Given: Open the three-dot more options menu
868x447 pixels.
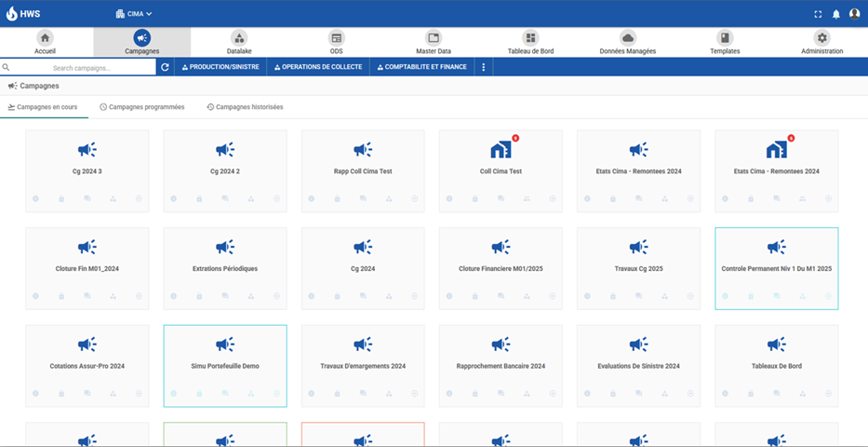Looking at the screenshot, I should tap(484, 68).
